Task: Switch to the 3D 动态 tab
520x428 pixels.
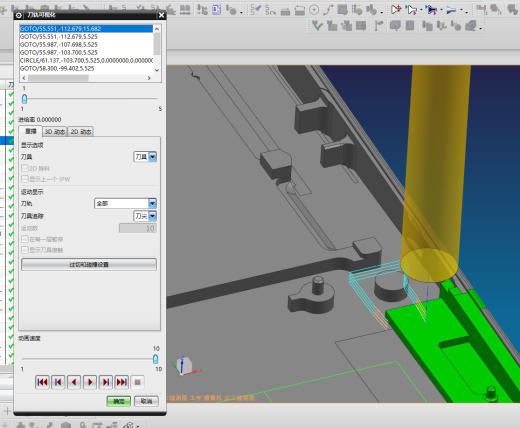Action: 55,132
